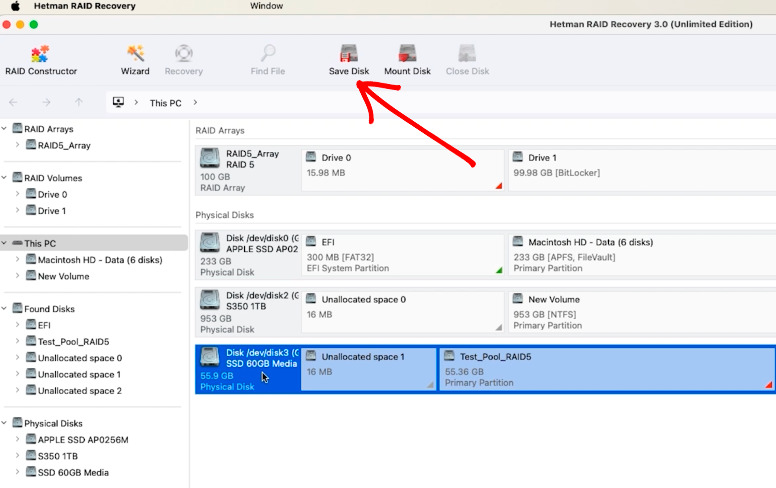Open the Window menu
Screen dimensions: 776x488
266,6
